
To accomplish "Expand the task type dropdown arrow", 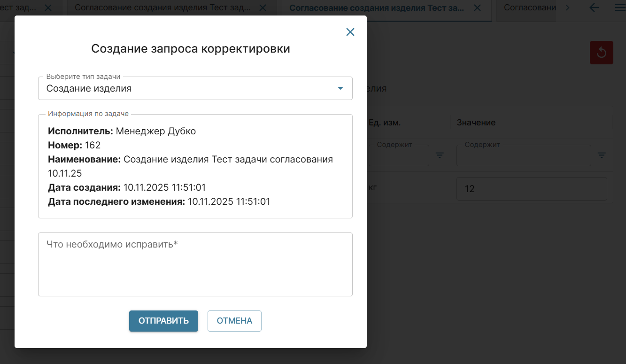I will [x=340, y=88].
